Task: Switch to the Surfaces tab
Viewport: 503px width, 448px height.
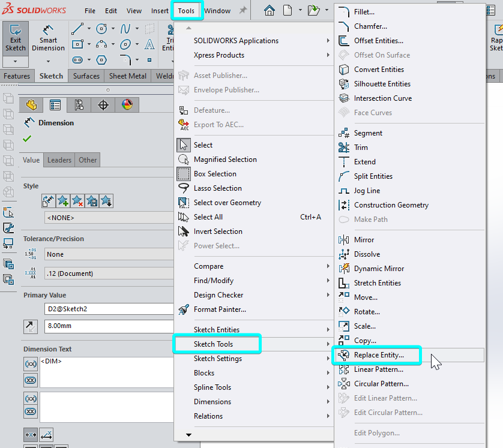Action: [x=86, y=76]
